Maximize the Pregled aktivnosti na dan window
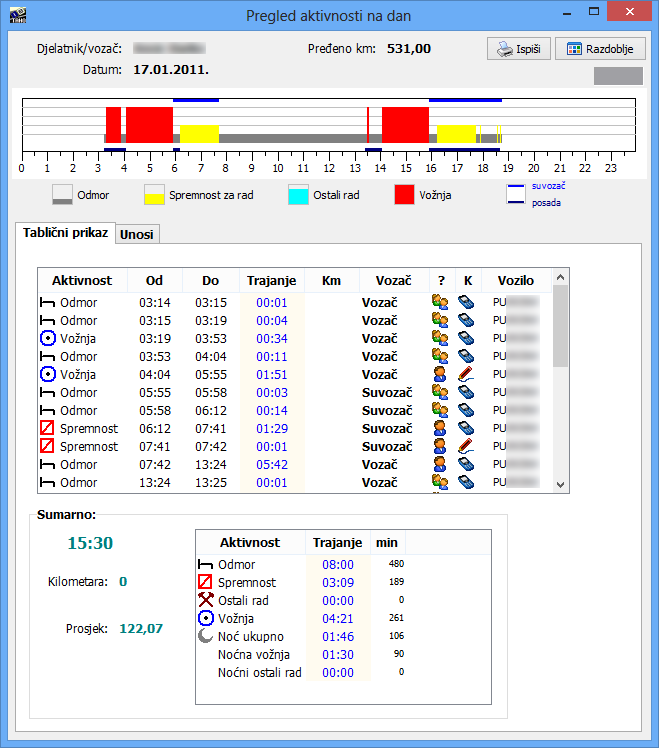 pos(594,12)
